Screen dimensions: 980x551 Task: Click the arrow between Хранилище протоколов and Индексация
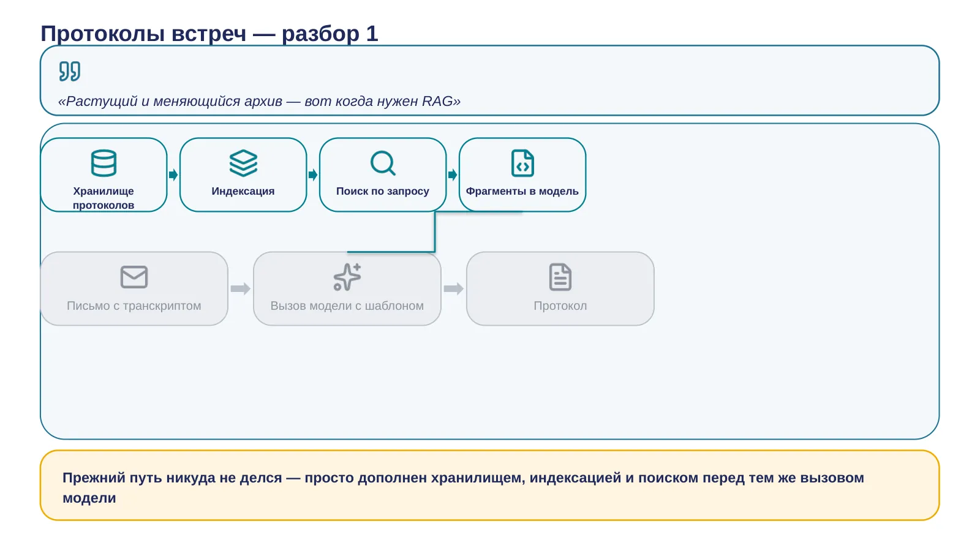point(173,175)
